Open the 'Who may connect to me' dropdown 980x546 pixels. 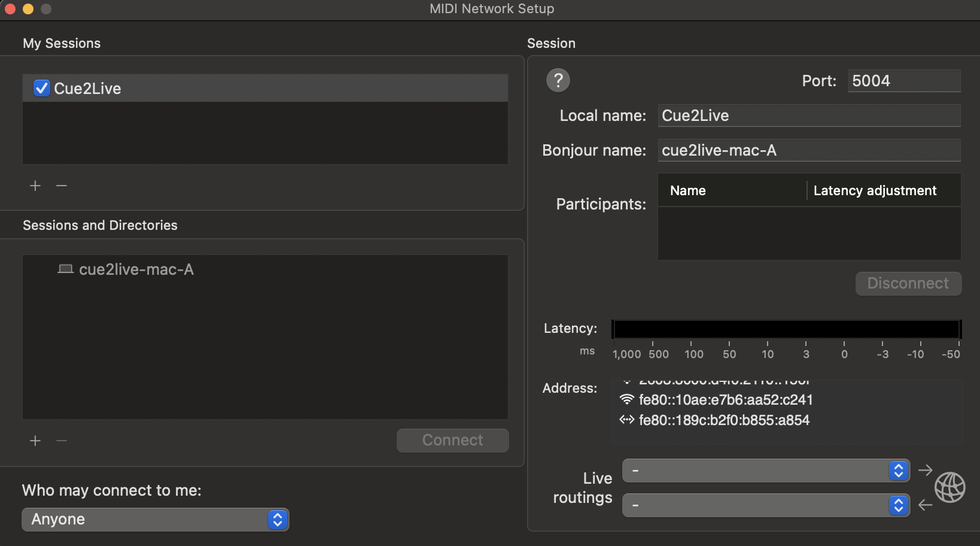(156, 519)
